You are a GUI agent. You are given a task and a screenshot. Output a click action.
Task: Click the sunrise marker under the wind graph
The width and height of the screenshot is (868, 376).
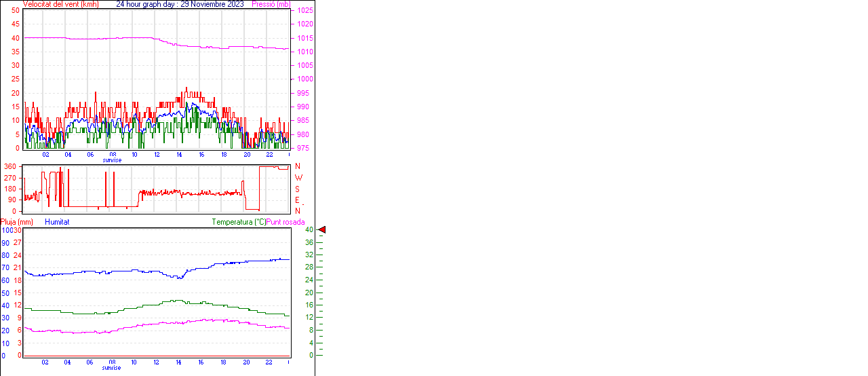pyautogui.click(x=112, y=160)
